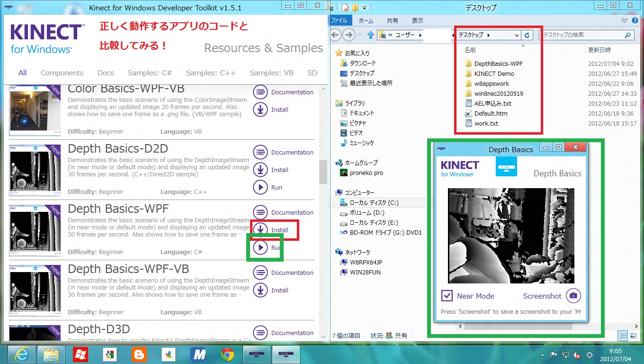Select the Default.htm file
Screen dimensions: 644x364
486,113
